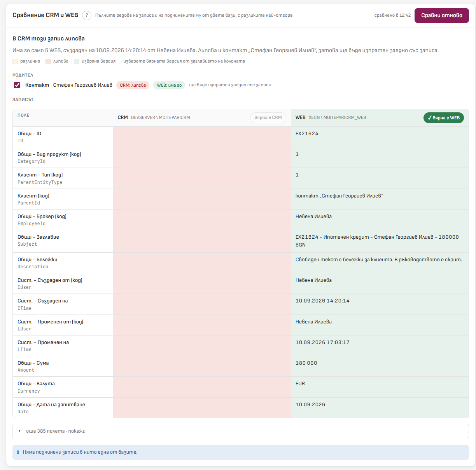Click the Вярна е WEB selected button
This screenshot has height=470, width=476.
click(444, 118)
